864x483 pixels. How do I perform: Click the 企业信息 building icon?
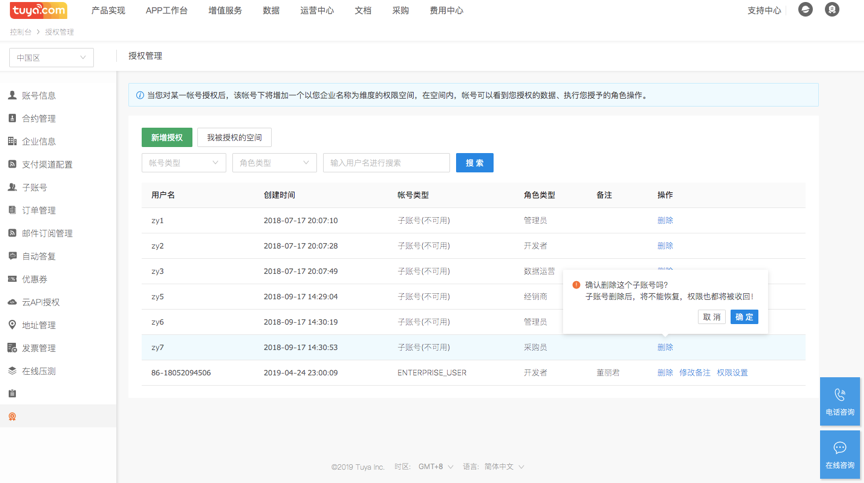12,142
